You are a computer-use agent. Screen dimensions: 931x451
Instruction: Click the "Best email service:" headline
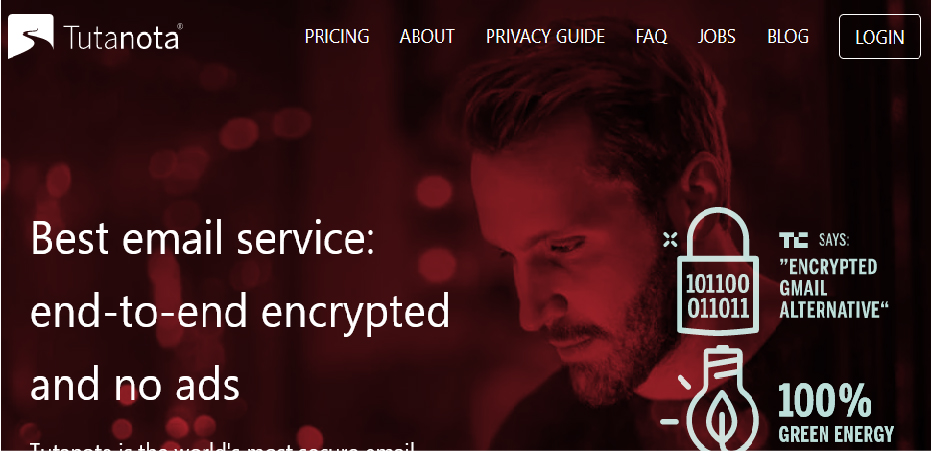point(202,237)
